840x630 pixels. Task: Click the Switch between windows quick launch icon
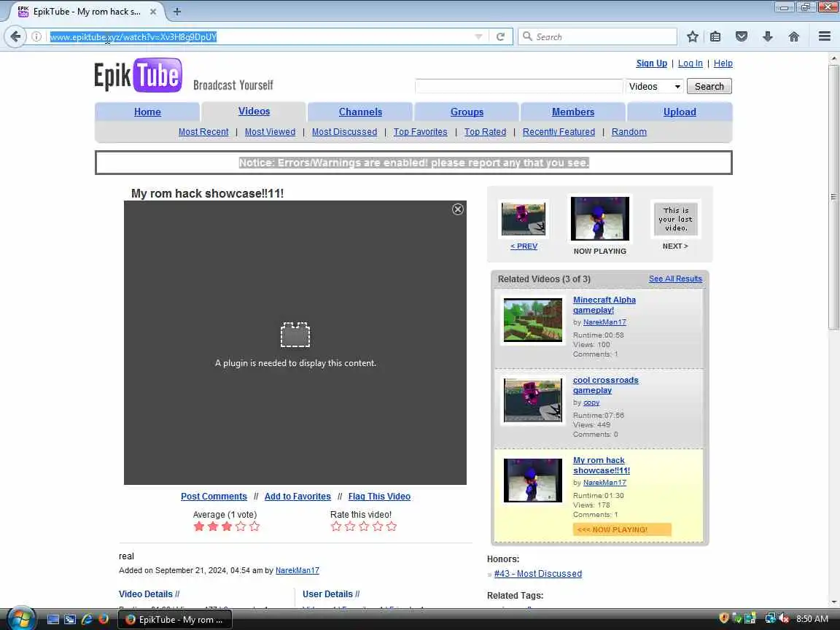70,619
